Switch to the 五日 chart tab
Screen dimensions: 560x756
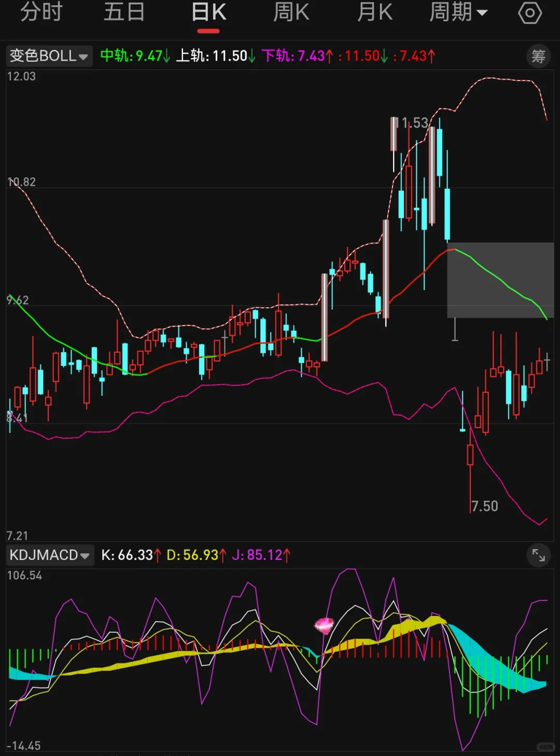coord(124,12)
